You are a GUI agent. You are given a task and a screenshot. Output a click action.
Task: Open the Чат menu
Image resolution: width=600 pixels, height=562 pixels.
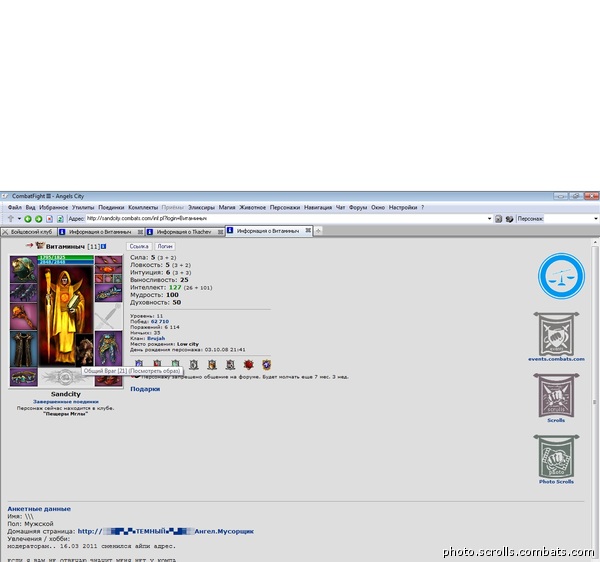pyautogui.click(x=341, y=207)
